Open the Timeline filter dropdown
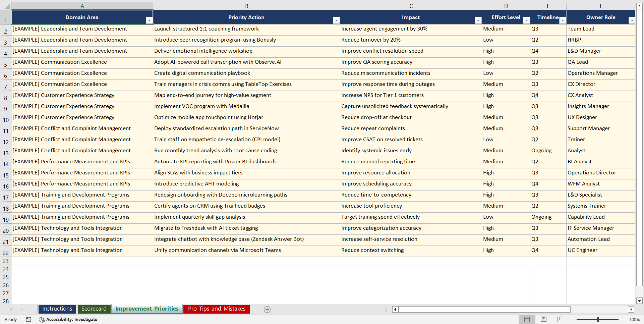Screen dimensions: 644x324 (563, 20)
